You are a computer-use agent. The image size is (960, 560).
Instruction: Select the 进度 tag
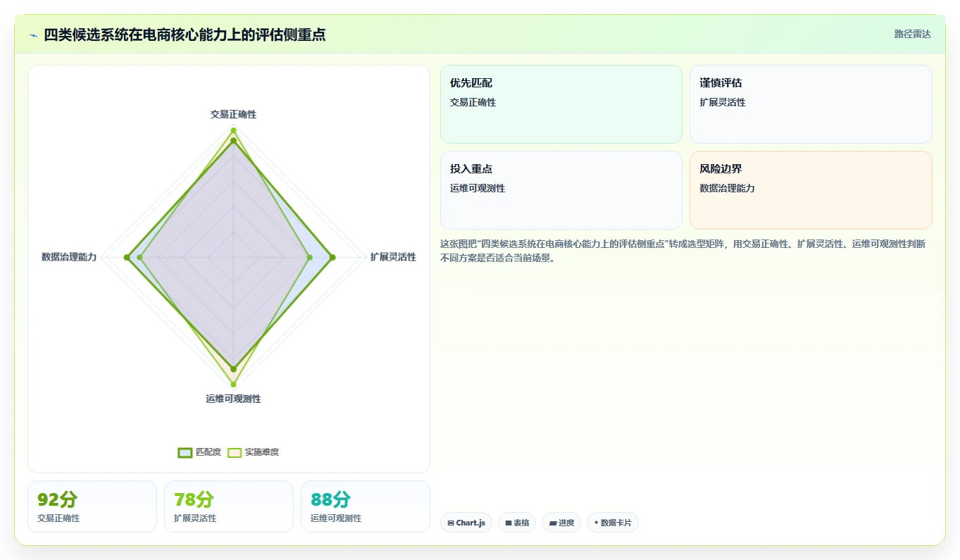(561, 523)
